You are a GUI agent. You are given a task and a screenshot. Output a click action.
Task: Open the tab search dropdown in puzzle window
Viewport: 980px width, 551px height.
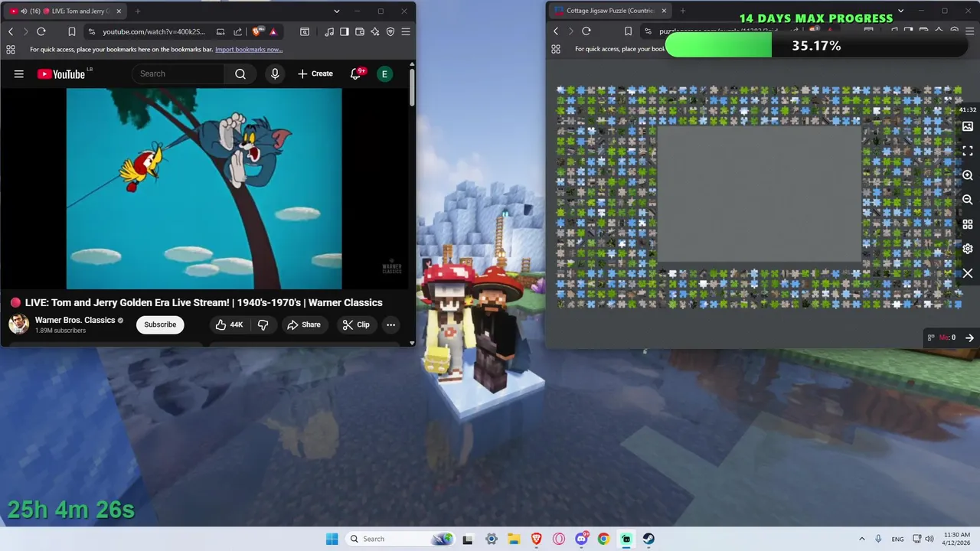(901, 11)
